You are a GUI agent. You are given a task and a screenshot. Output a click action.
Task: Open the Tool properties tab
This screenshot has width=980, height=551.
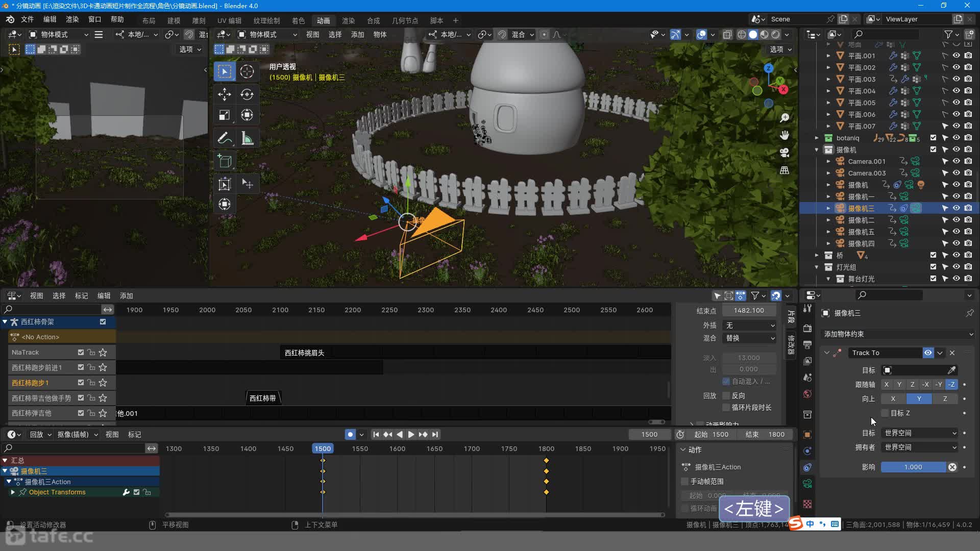[807, 308]
